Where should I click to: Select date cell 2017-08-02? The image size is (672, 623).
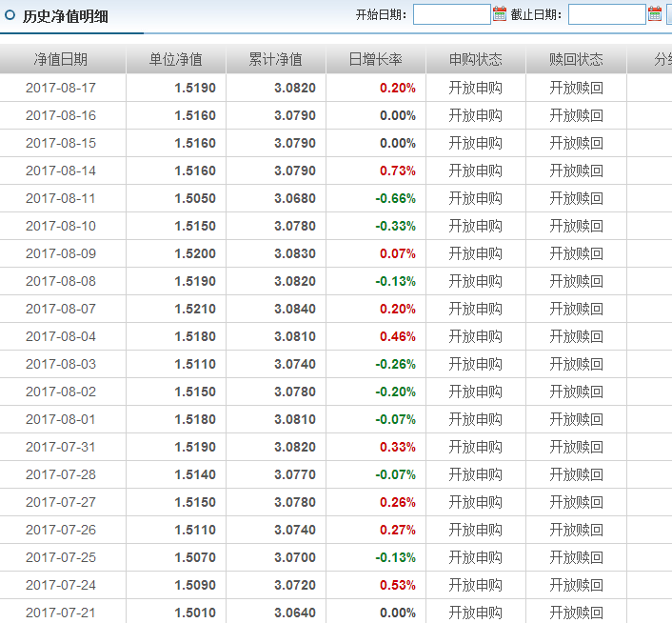(61, 392)
